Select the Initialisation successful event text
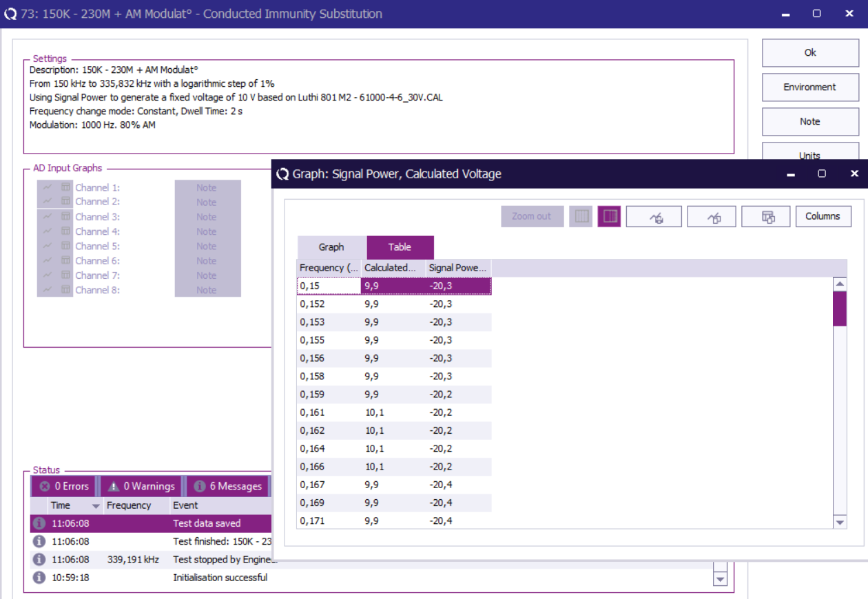 tap(220, 578)
